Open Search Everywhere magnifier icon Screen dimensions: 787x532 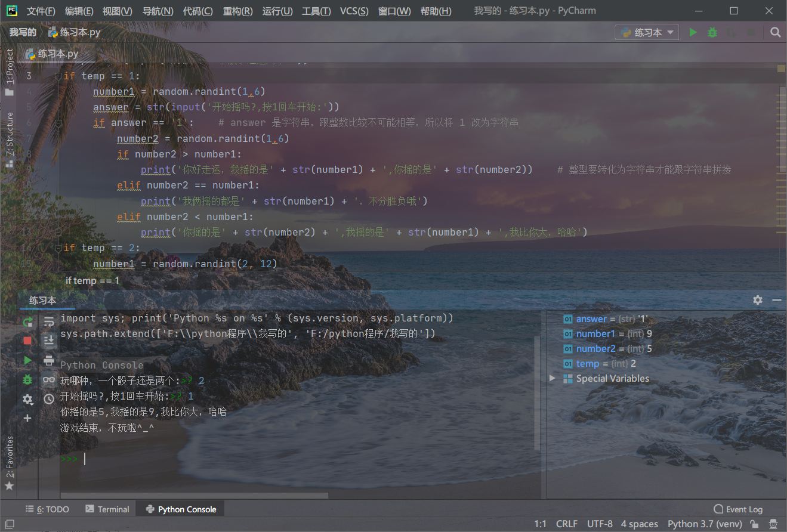click(x=775, y=32)
